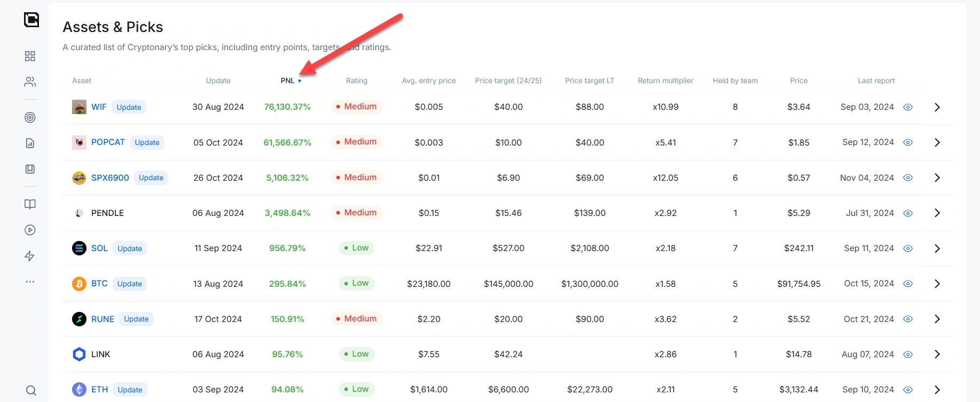Open the community people icon in sidebar
Image resolution: width=980 pixels, height=402 pixels.
click(30, 82)
